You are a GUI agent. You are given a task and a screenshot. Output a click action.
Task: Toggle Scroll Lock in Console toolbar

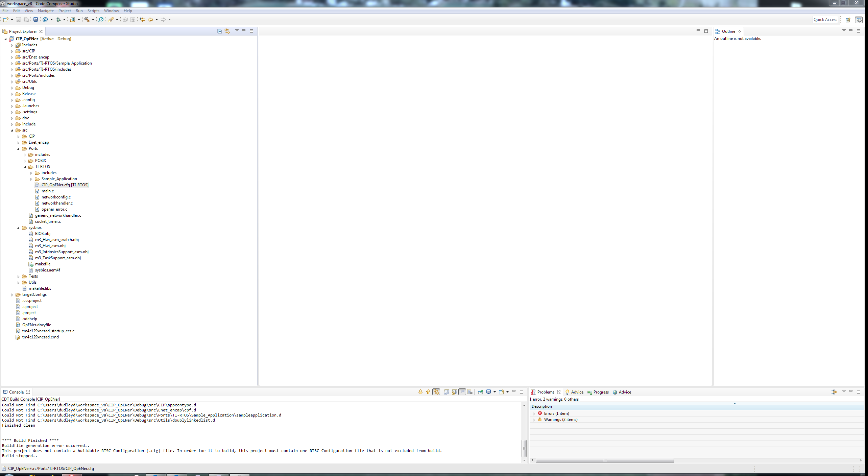tap(454, 392)
